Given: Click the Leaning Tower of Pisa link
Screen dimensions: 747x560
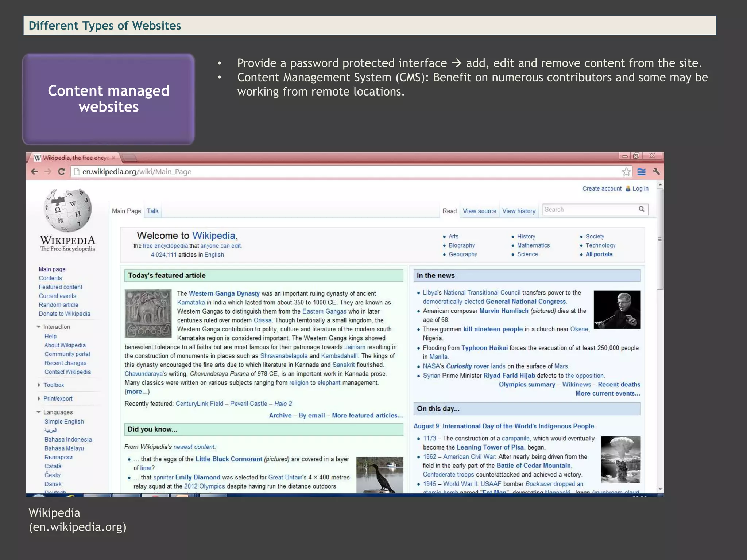Looking at the screenshot, I should 490,447.
